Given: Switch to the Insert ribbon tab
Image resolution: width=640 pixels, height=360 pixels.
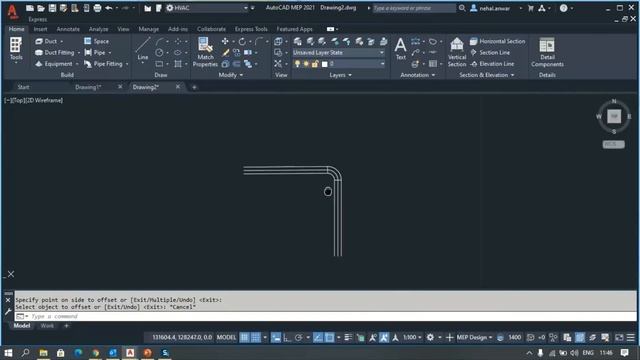Looking at the screenshot, I should point(40,29).
